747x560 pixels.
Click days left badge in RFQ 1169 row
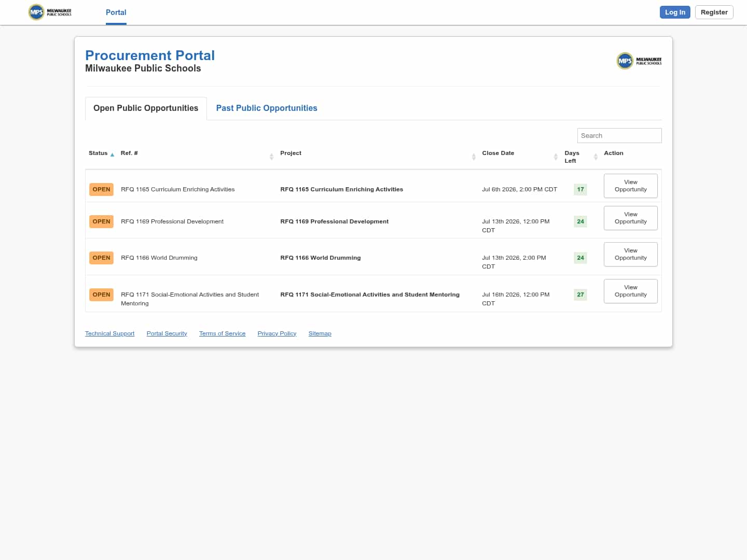580,221
